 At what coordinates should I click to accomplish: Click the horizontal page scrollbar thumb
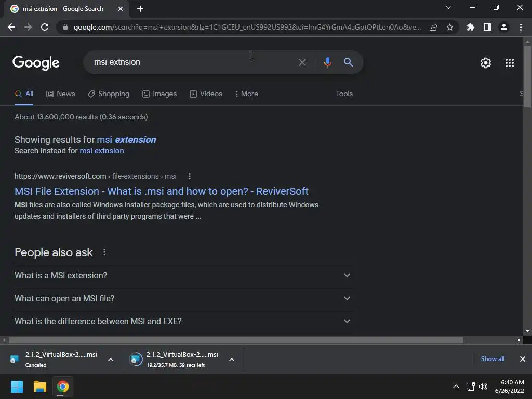[x=236, y=340]
